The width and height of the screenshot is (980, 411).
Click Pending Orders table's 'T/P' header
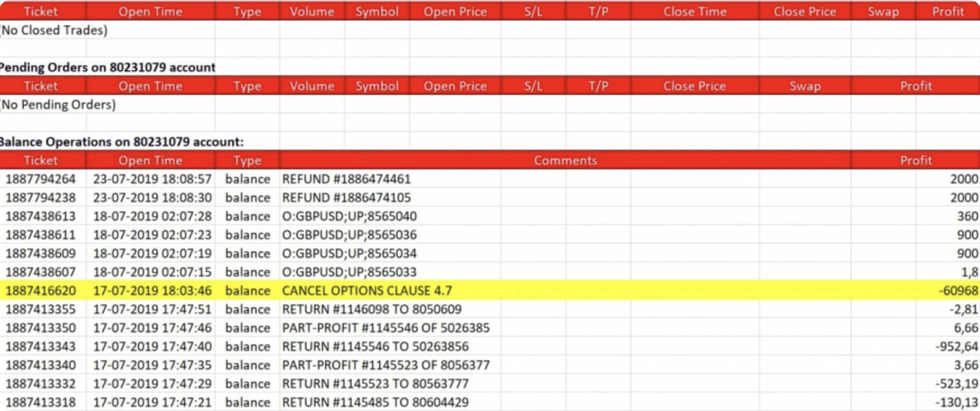click(598, 86)
